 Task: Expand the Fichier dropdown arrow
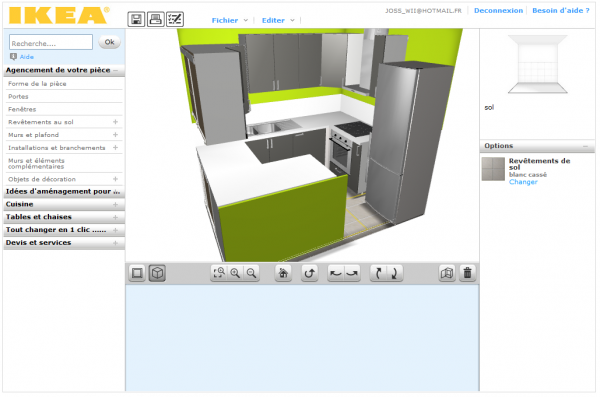246,20
